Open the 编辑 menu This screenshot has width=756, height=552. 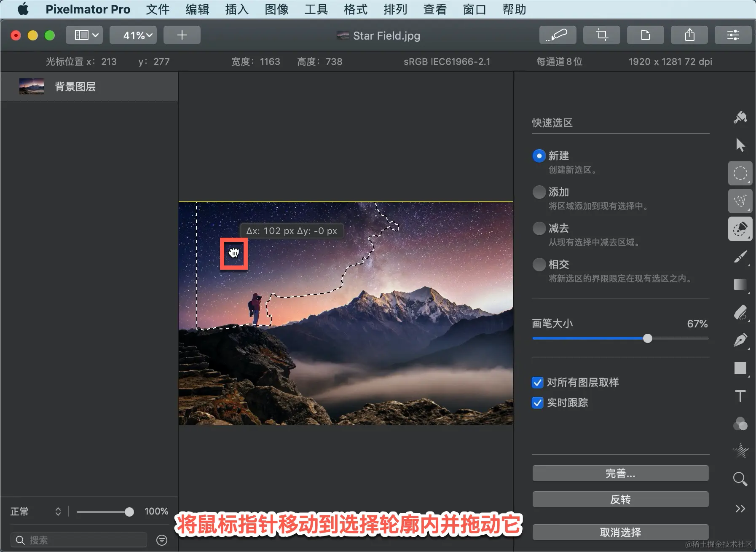(197, 9)
